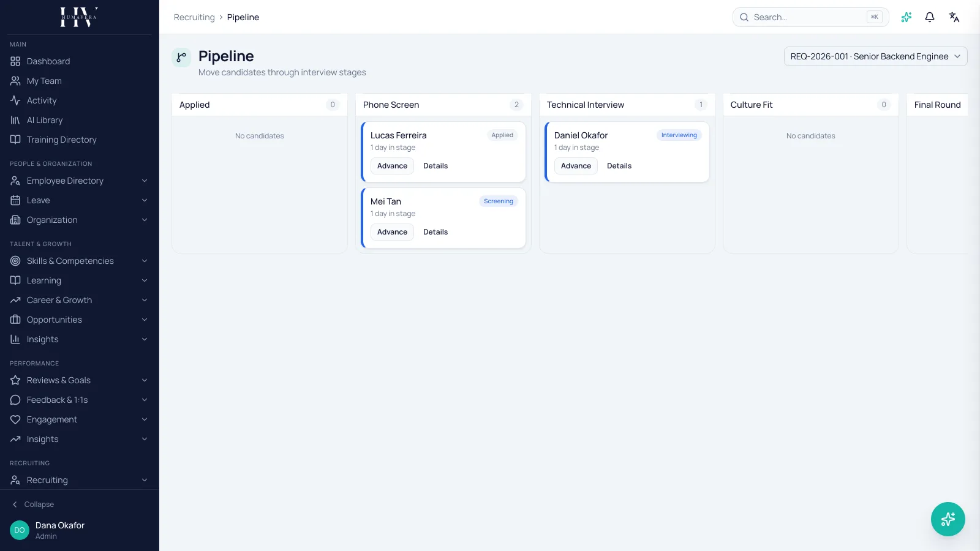The image size is (980, 551).
Task: Expand Skills & Competencies chevron
Action: tap(145, 261)
